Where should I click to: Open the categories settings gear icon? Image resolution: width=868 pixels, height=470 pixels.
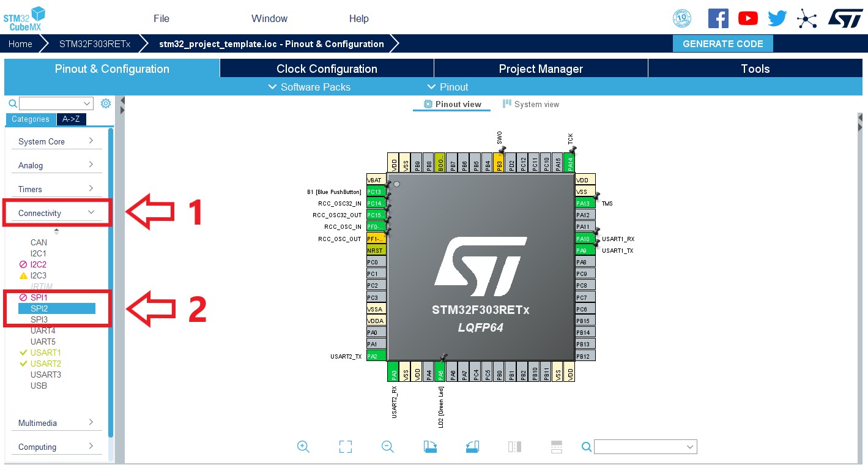pos(105,103)
